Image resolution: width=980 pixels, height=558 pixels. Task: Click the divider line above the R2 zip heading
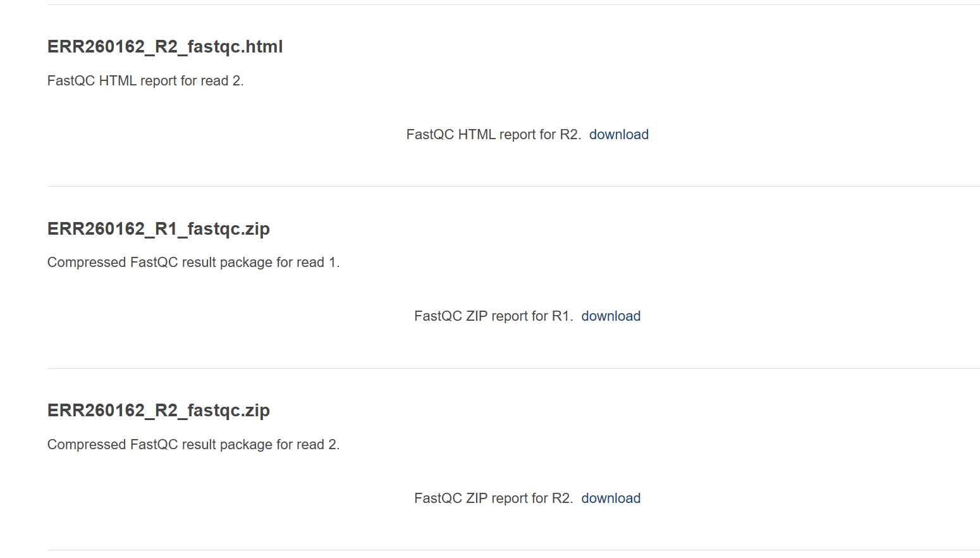pos(513,369)
